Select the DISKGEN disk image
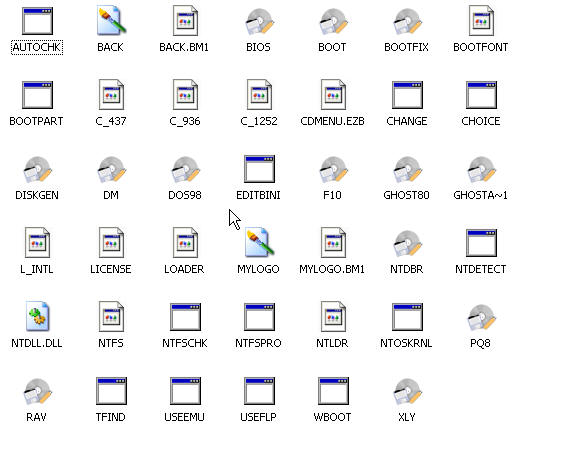 [x=37, y=170]
